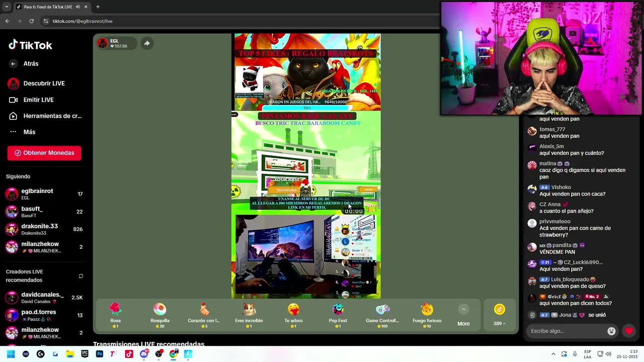Show hidden system tray icons

coord(553,354)
